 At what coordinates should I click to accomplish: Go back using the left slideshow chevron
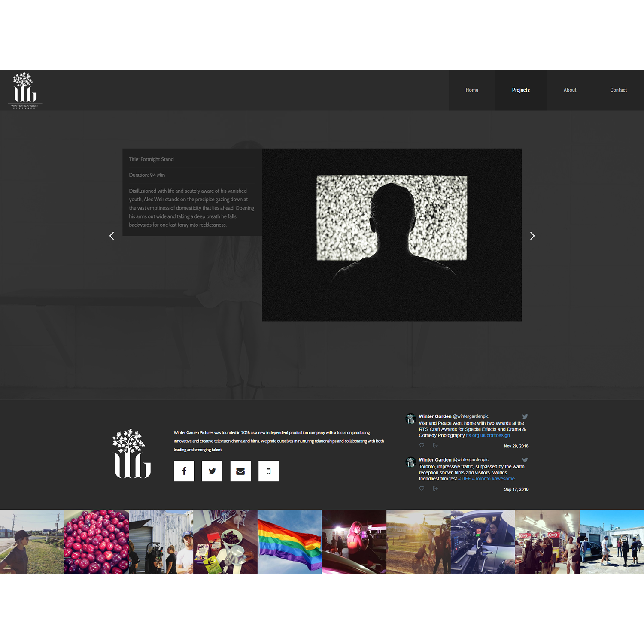[112, 236]
